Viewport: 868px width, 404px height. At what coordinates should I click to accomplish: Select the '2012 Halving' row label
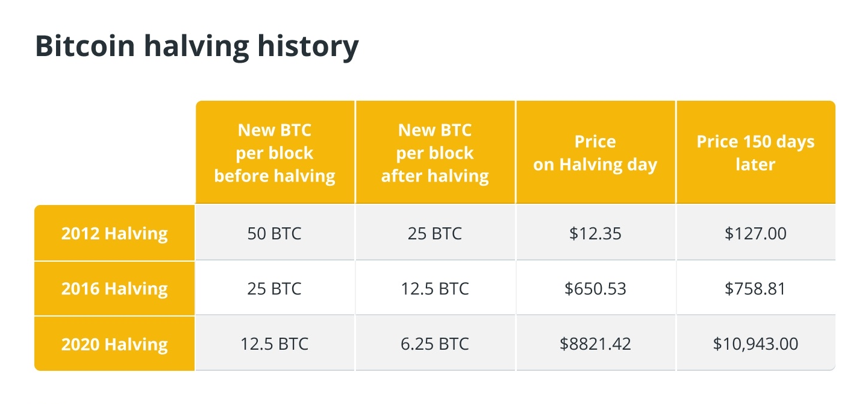pyautogui.click(x=114, y=233)
